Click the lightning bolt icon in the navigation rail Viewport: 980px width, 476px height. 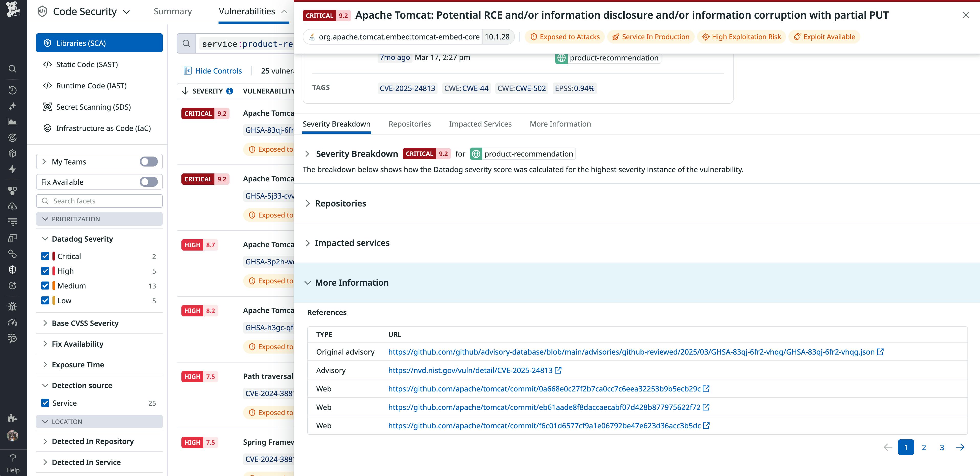click(13, 169)
